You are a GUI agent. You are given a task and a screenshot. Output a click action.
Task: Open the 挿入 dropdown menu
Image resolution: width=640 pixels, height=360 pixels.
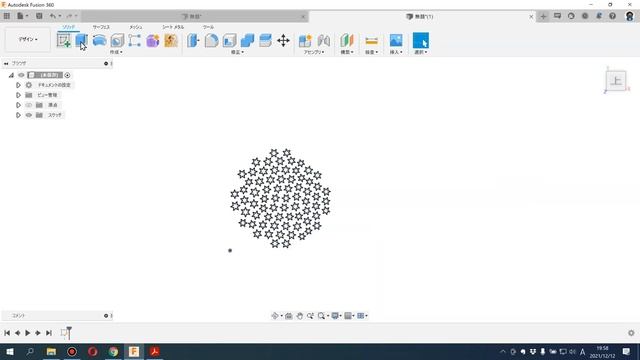coord(396,52)
